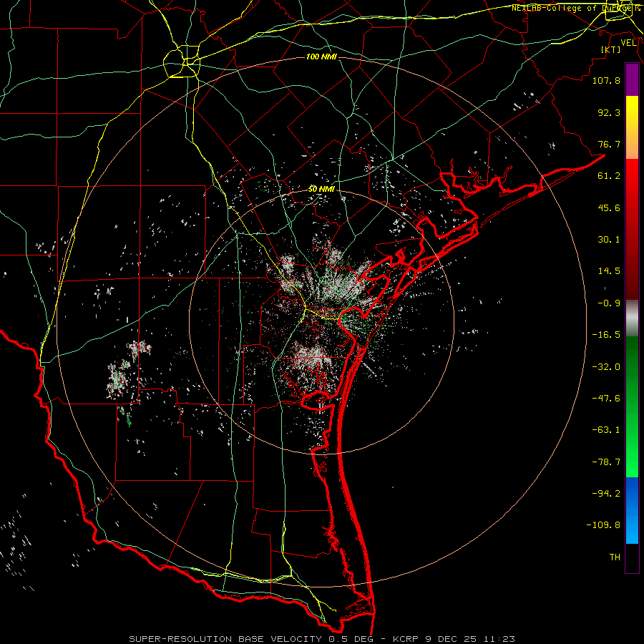Click the 92.3 legend value
Viewport: 644px width, 644px height.
pyautogui.click(x=609, y=112)
